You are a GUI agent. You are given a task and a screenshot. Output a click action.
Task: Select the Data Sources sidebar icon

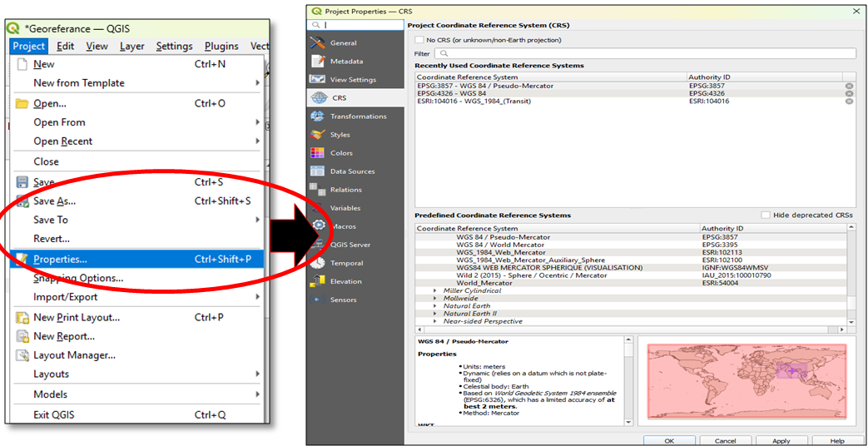[317, 171]
